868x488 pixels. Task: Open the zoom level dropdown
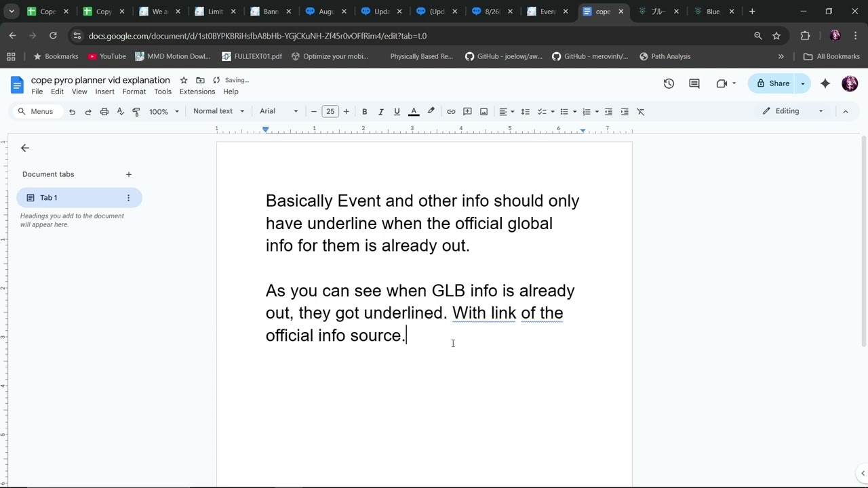point(164,112)
